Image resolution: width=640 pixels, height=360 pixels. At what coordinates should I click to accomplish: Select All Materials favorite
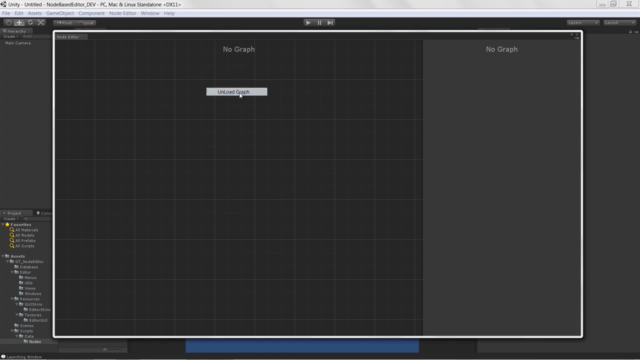[x=27, y=230]
